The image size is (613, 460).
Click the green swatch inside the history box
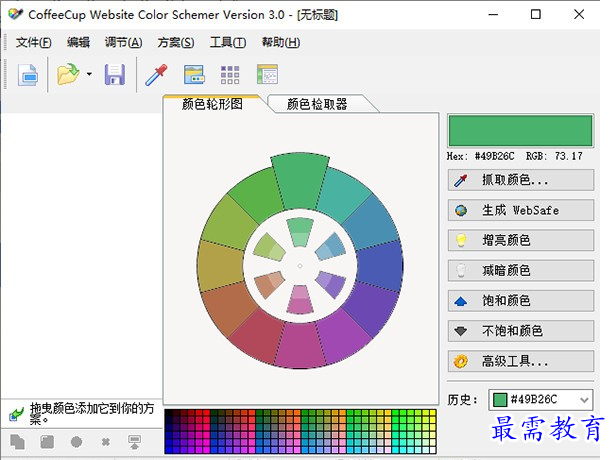coord(500,400)
